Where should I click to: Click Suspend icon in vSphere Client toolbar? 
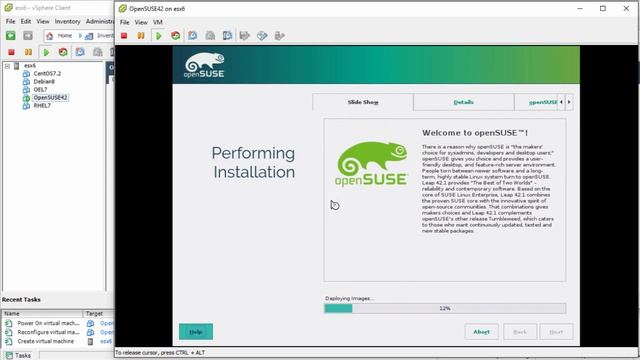click(28, 52)
